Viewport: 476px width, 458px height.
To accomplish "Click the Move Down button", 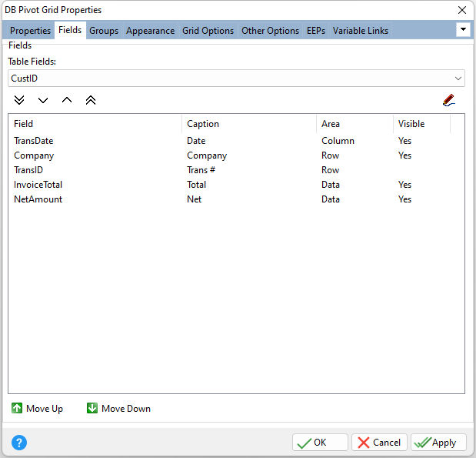I will 118,409.
